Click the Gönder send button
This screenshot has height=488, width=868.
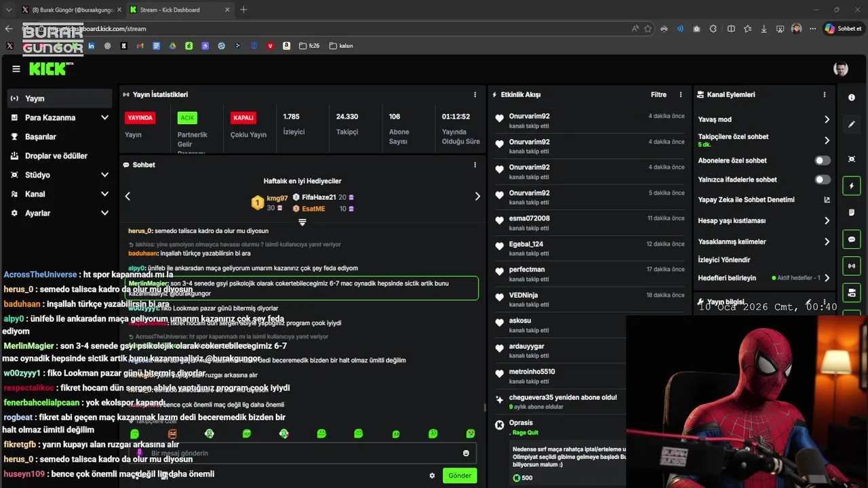(x=460, y=476)
